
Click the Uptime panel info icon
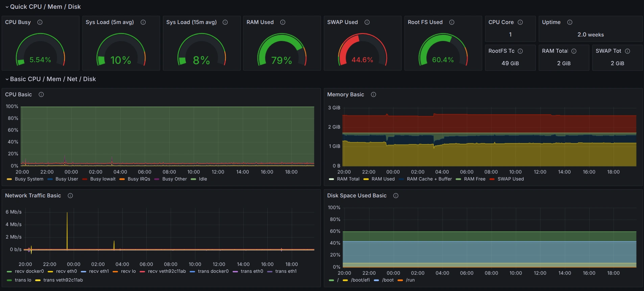[570, 22]
